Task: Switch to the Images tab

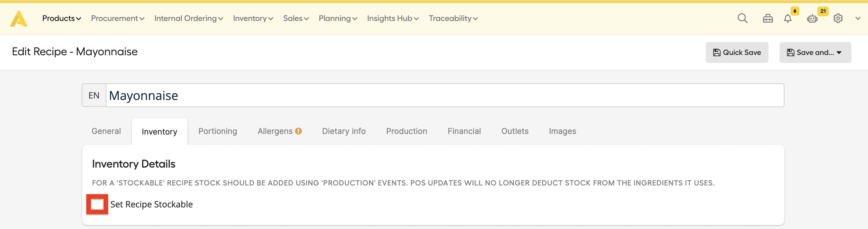Action: click(562, 131)
